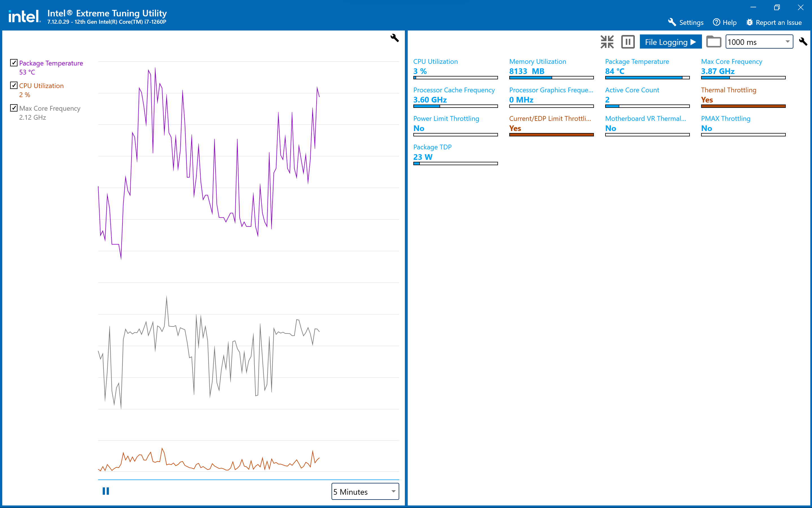Open the Help menu
812x508 pixels.
pos(725,23)
